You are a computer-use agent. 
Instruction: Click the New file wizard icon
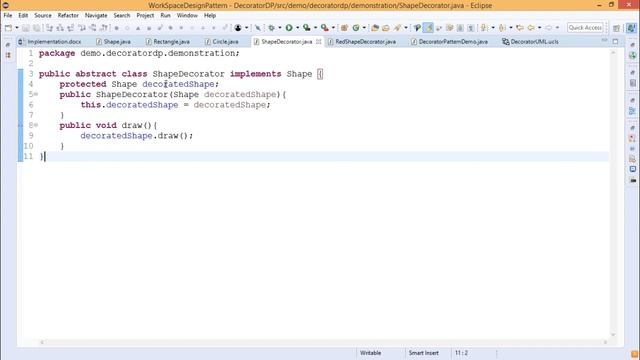tap(8, 28)
